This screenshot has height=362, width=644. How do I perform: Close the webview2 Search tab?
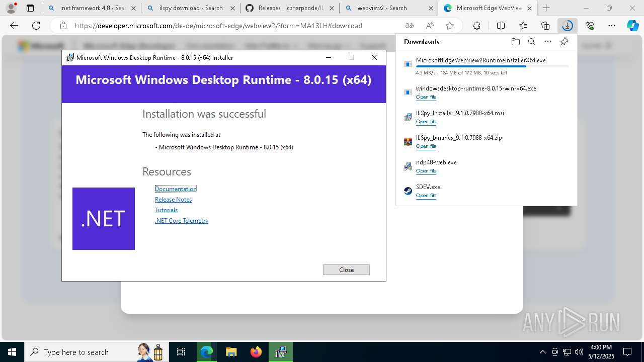click(x=431, y=8)
